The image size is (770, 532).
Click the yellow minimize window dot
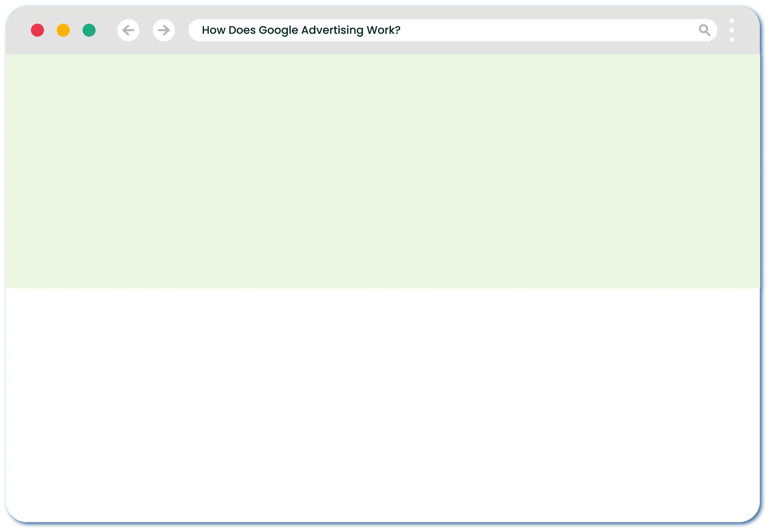(63, 30)
